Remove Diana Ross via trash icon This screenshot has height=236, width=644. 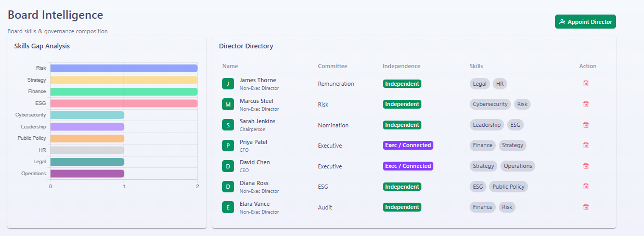tap(586, 186)
